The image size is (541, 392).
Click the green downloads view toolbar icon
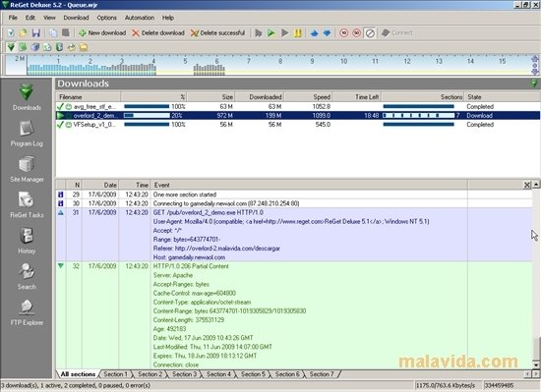(11, 47)
